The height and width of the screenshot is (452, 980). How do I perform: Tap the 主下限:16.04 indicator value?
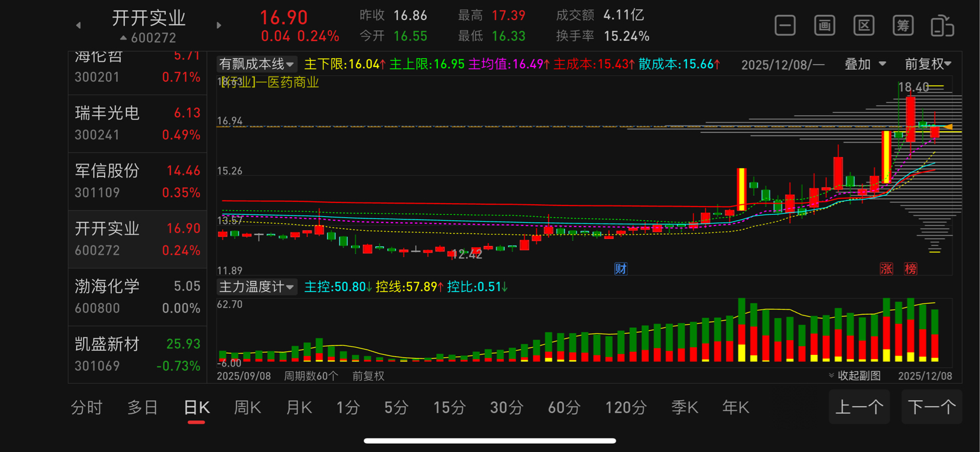(345, 64)
